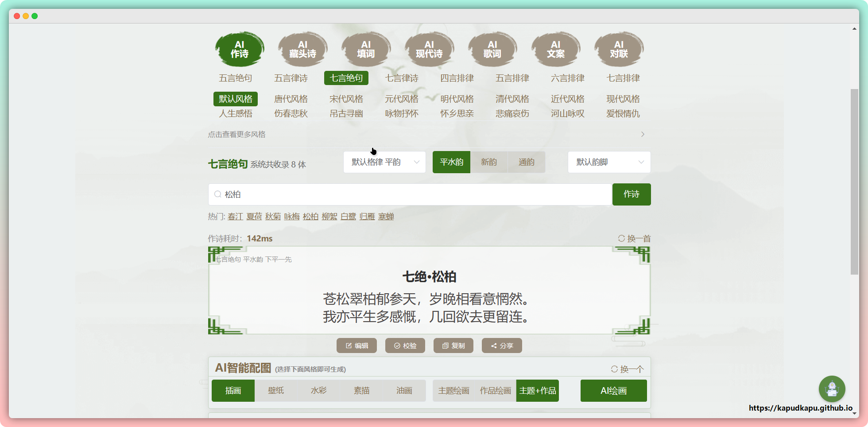
Task: Switch to AI歌词 round icon
Action: pyautogui.click(x=492, y=49)
